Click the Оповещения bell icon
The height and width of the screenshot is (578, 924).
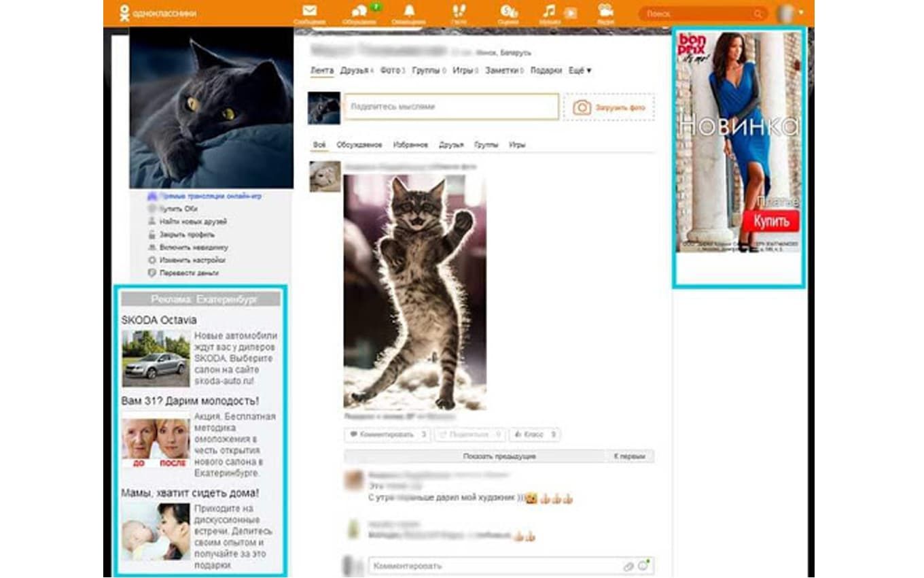pos(409,12)
